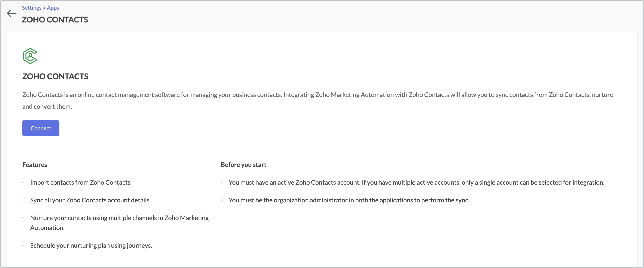Viewport: 644px width, 268px height.
Task: Click the breadcrumb separator chevron
Action: 44,7
